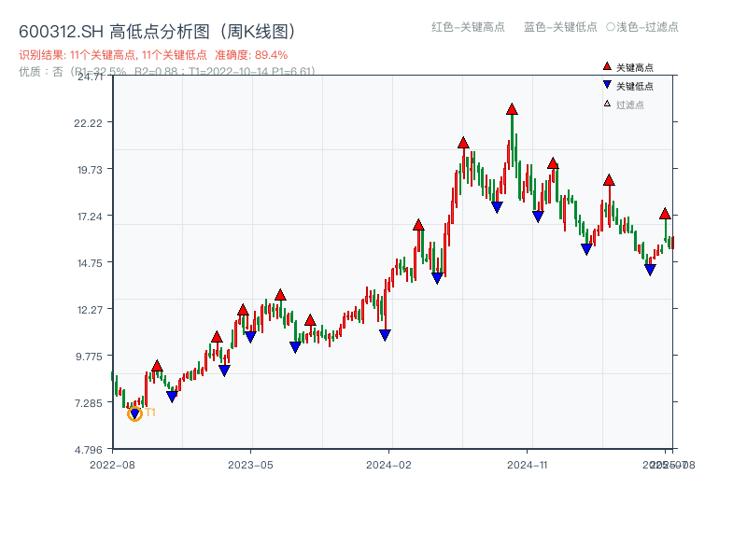Select the blue low marker under the long wick at 2024-02

(385, 335)
